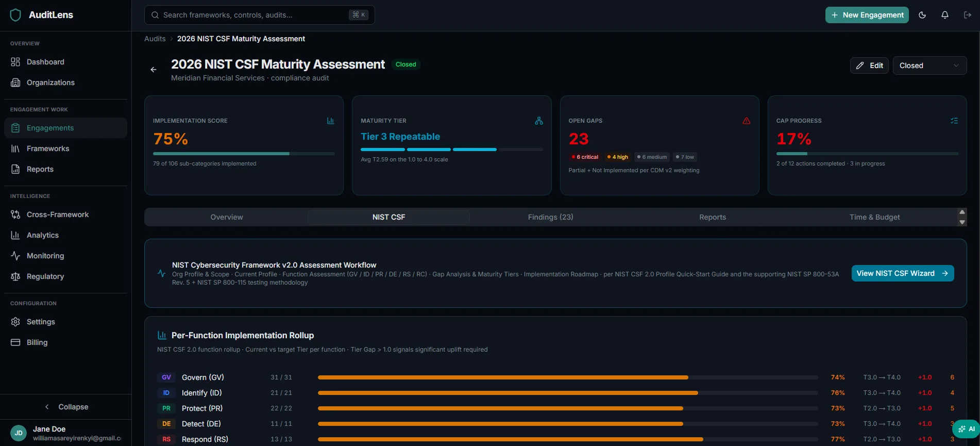
Task: Select the NIST CSF tab
Action: click(389, 217)
